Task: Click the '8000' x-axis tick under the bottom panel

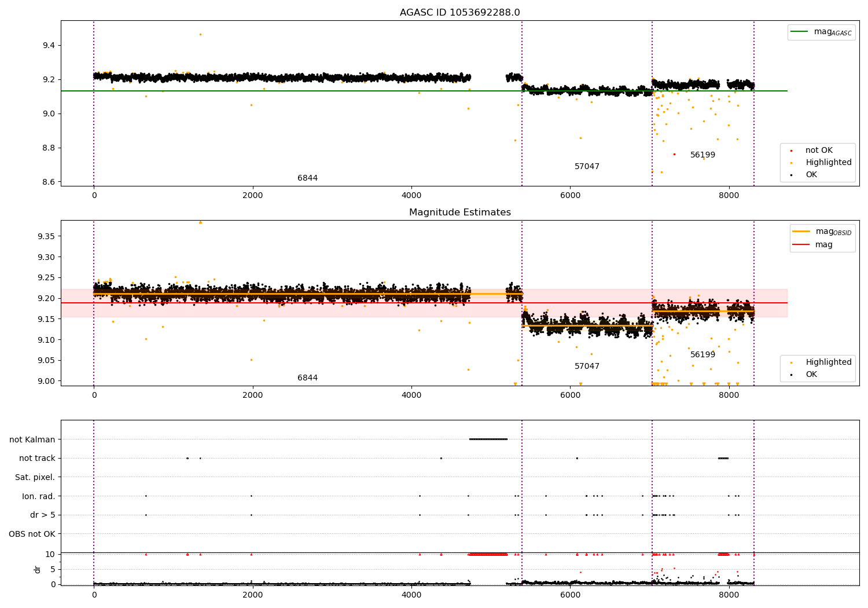Action: coord(729,595)
